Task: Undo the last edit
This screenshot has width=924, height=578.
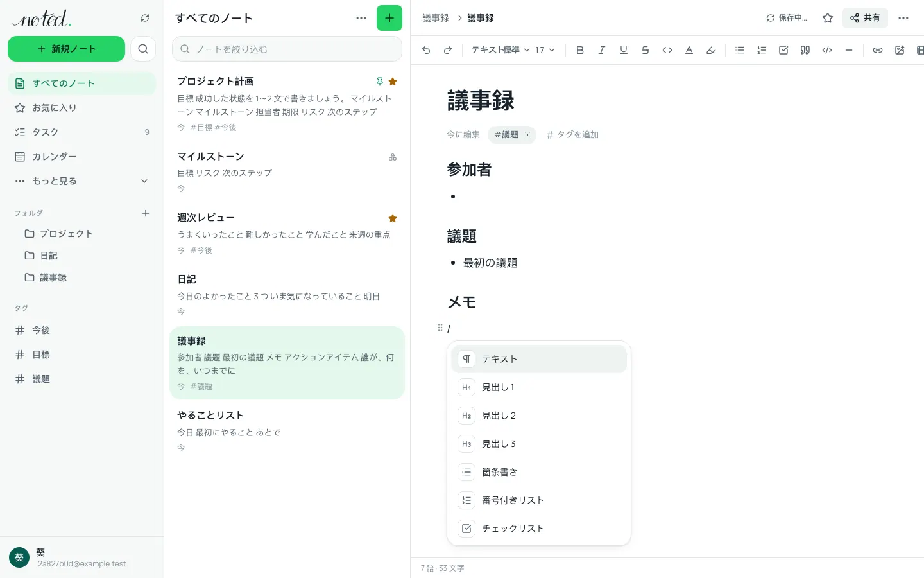Action: (426, 50)
